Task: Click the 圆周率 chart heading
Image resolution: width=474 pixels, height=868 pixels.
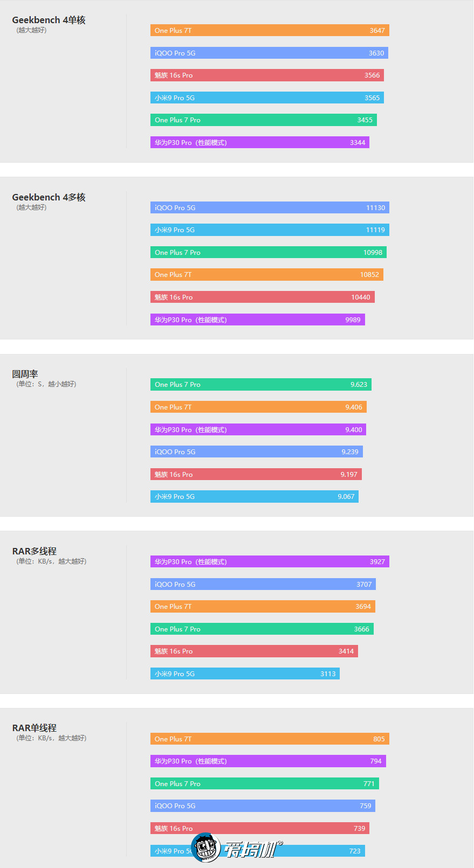Action: 25,374
